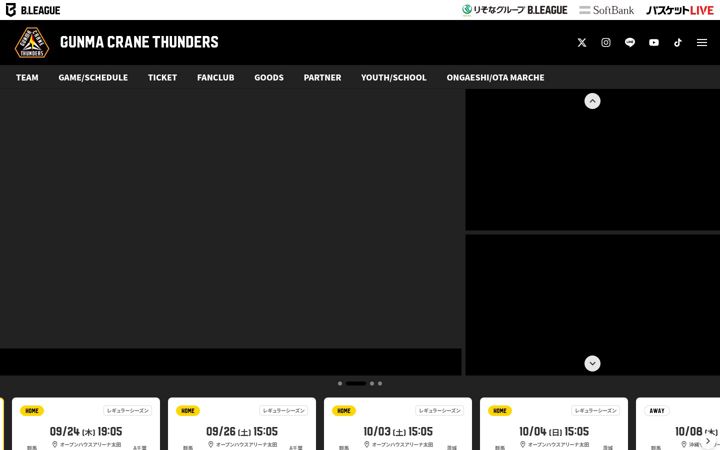Open the team's YouTube channel
Image resolution: width=720 pixels, height=450 pixels.
654,42
